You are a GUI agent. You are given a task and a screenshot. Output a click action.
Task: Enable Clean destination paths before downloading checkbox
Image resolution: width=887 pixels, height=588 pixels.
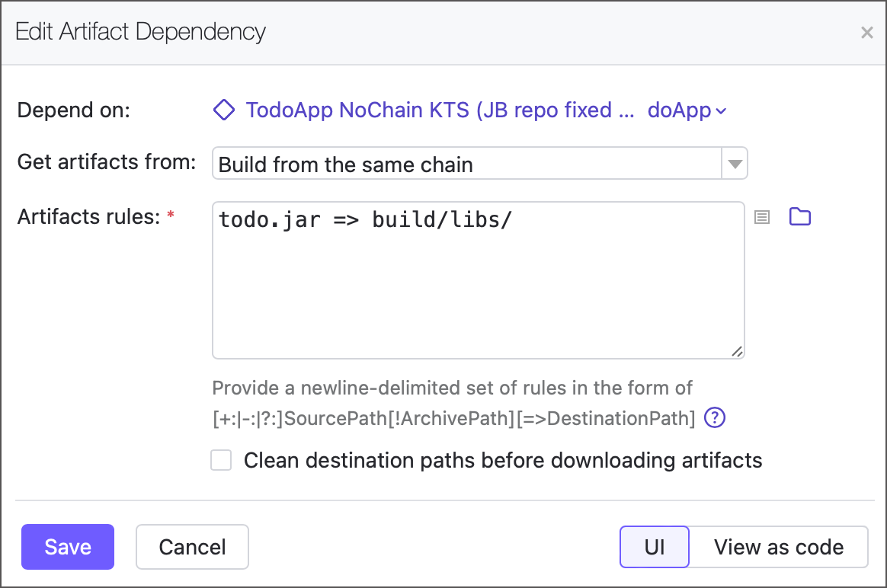coord(221,461)
